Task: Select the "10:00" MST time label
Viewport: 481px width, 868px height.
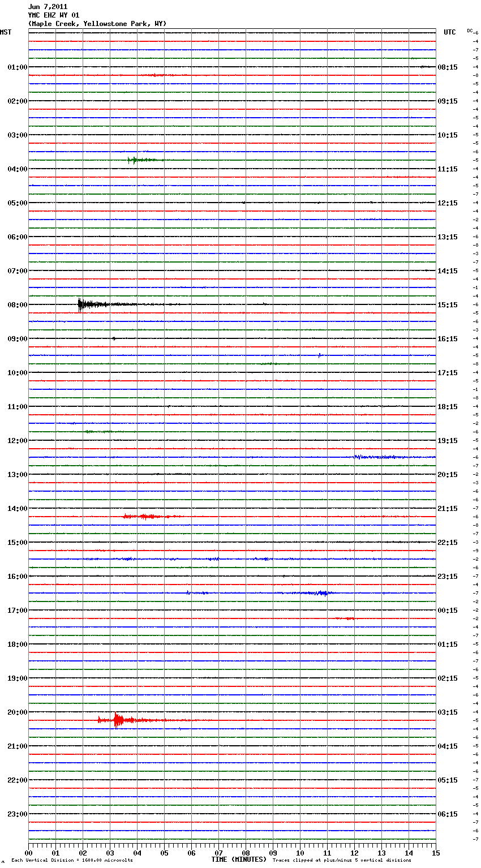Action: pyautogui.click(x=18, y=373)
